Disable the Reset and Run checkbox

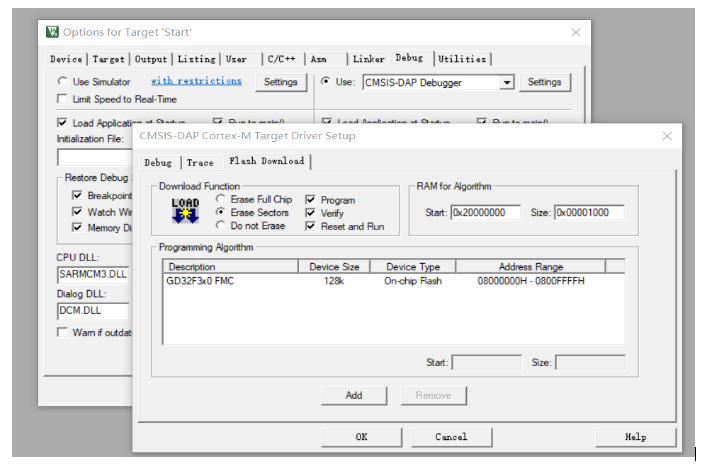(x=311, y=226)
